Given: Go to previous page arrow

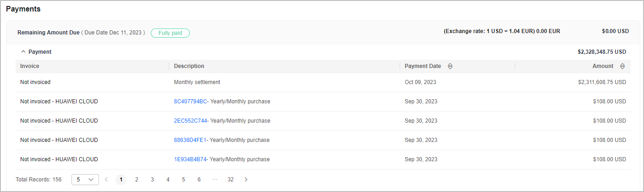Looking at the screenshot, I should tap(106, 180).
